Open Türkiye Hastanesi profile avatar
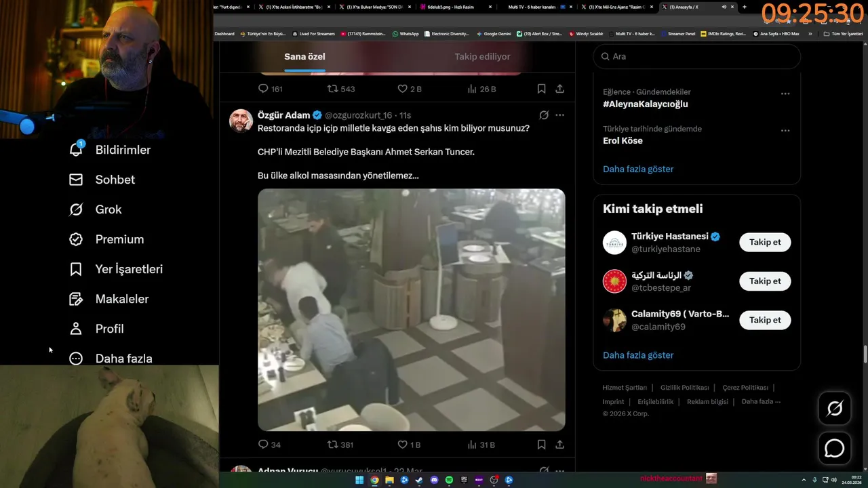The height and width of the screenshot is (488, 868). [x=614, y=243]
